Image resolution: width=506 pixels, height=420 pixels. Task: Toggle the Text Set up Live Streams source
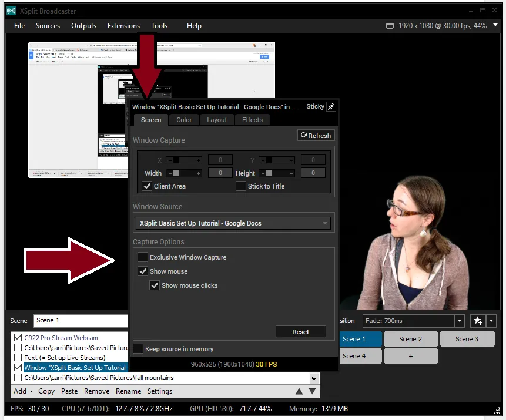tap(18, 358)
